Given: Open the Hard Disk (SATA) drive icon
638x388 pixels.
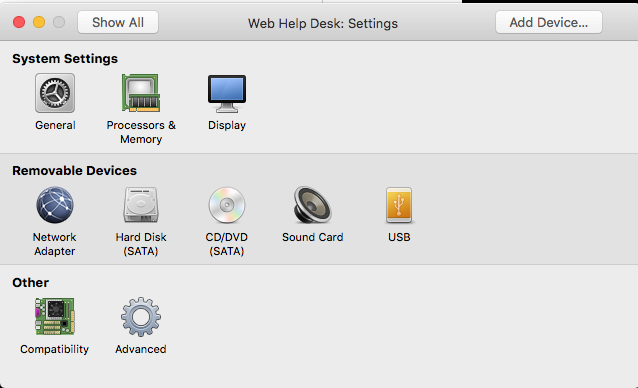Looking at the screenshot, I should (141, 205).
